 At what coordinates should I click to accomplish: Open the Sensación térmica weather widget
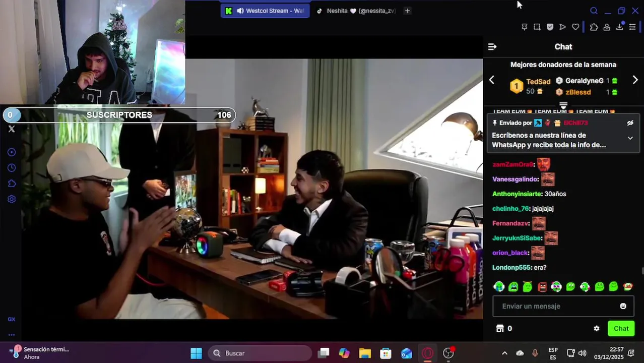40,353
